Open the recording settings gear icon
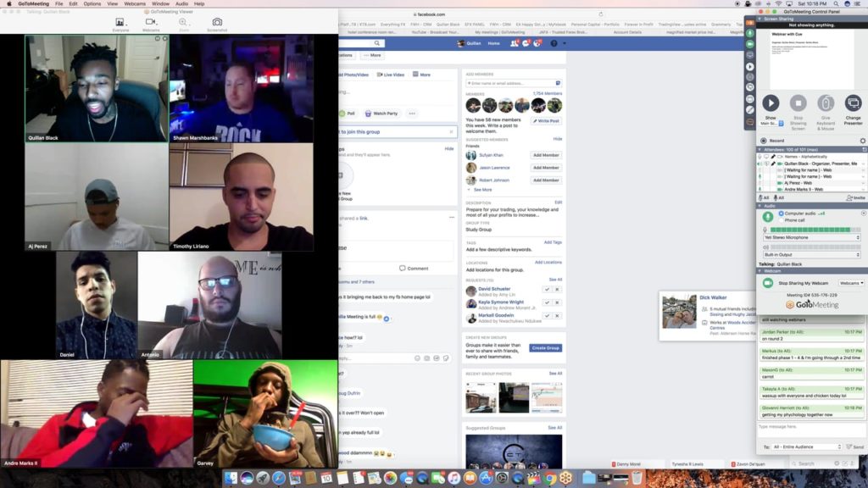The image size is (868, 488). pos(862,141)
